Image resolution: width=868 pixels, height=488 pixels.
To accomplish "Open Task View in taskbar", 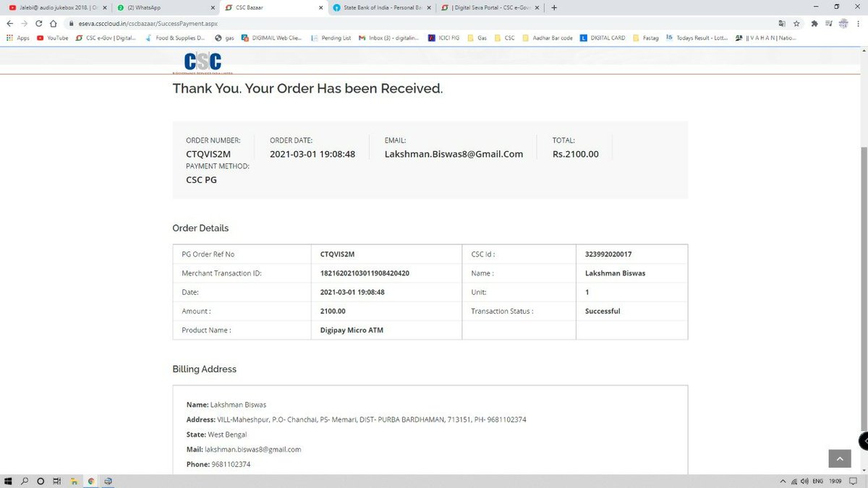I will coord(57,481).
